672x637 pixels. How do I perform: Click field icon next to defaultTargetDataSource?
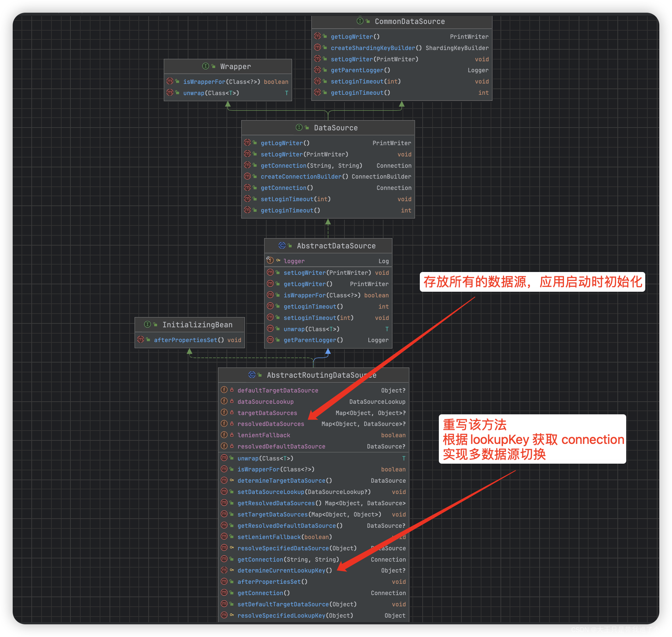point(224,390)
